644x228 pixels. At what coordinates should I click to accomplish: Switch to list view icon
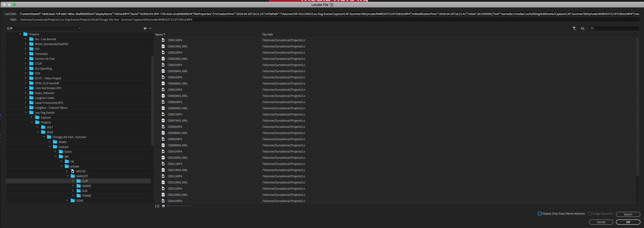[x=157, y=206]
